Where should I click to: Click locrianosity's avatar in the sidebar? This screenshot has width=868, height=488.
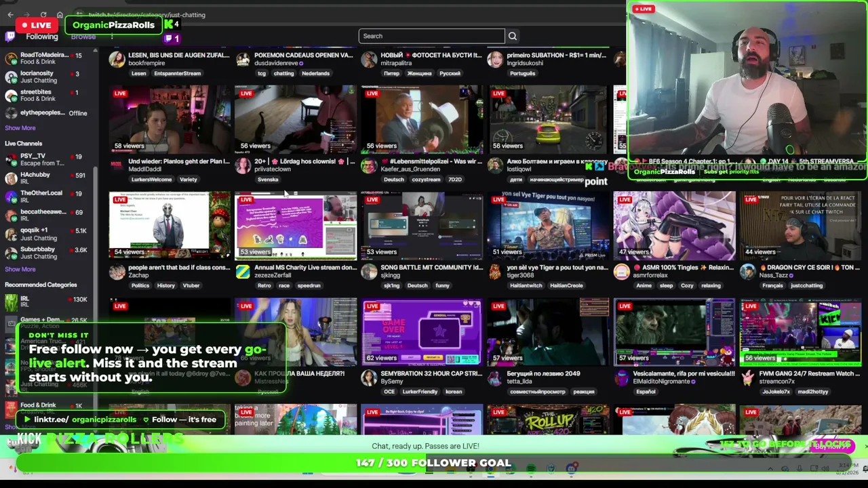pyautogui.click(x=11, y=77)
